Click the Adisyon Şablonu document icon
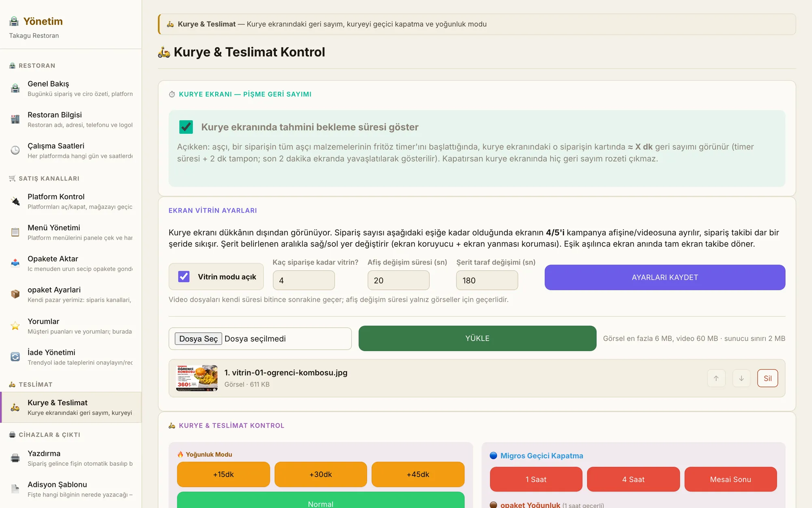 coord(15,489)
